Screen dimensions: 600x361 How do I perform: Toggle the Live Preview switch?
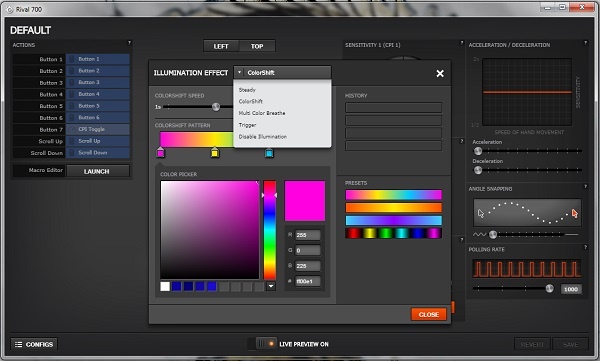click(266, 344)
